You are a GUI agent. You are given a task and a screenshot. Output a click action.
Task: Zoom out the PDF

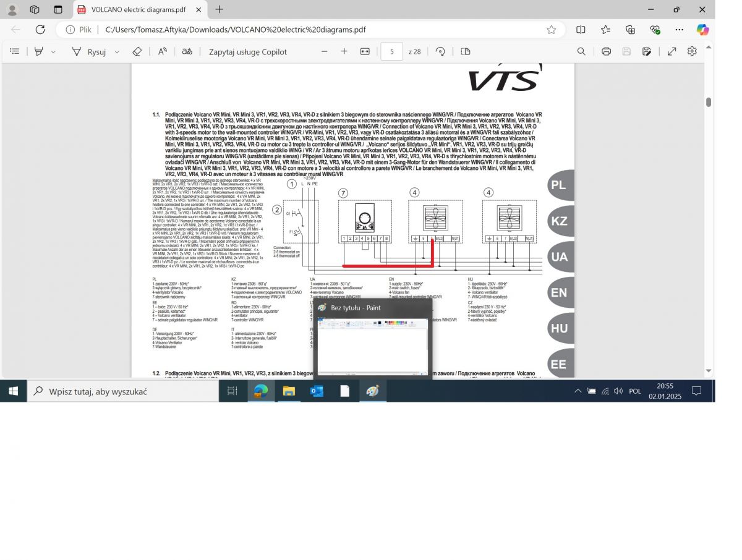[x=325, y=52]
